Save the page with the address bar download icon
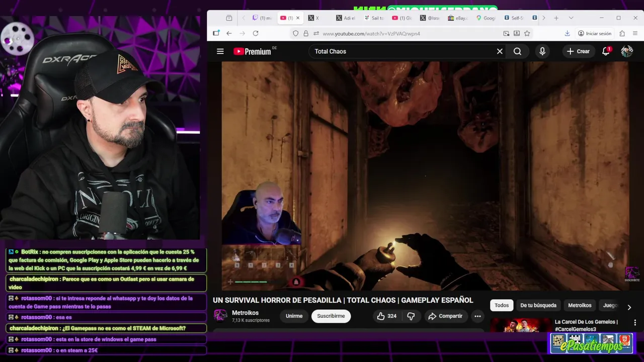 click(517, 33)
